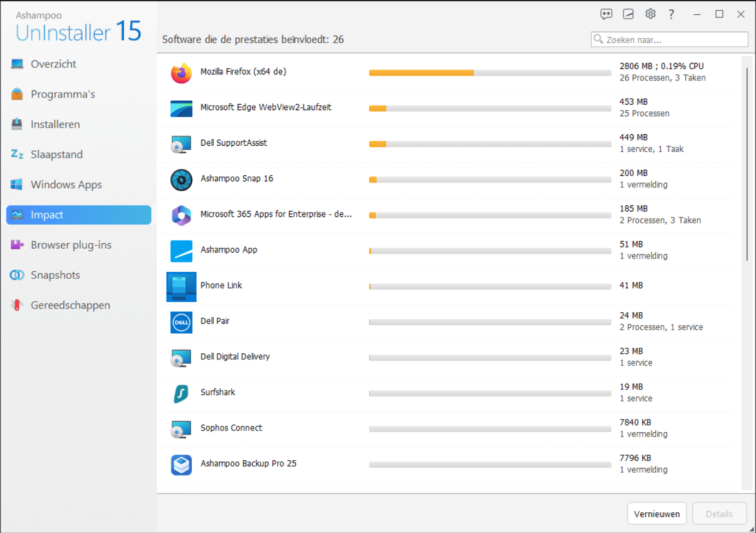
Task: Click the Dell SupportAssist icon
Action: click(x=181, y=145)
